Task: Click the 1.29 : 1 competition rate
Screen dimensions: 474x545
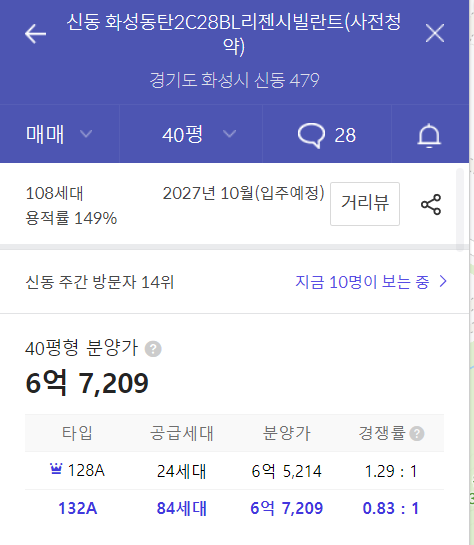Action: pyautogui.click(x=391, y=471)
